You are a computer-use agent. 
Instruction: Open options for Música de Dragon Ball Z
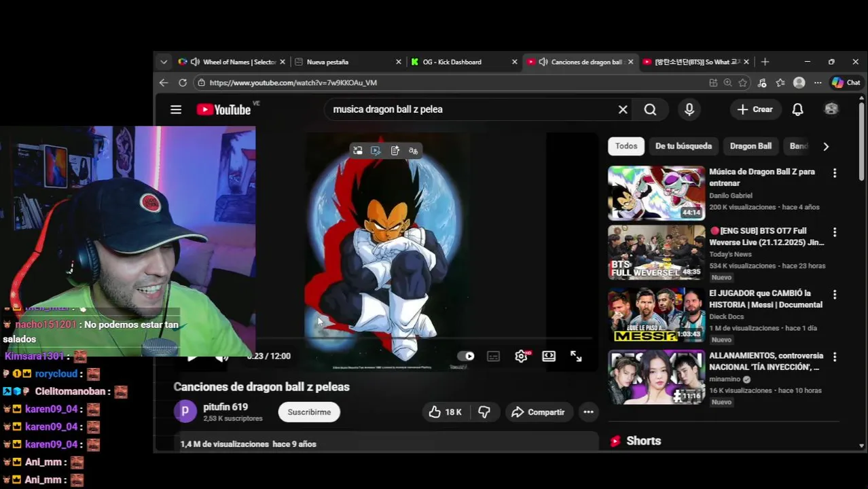click(x=835, y=173)
